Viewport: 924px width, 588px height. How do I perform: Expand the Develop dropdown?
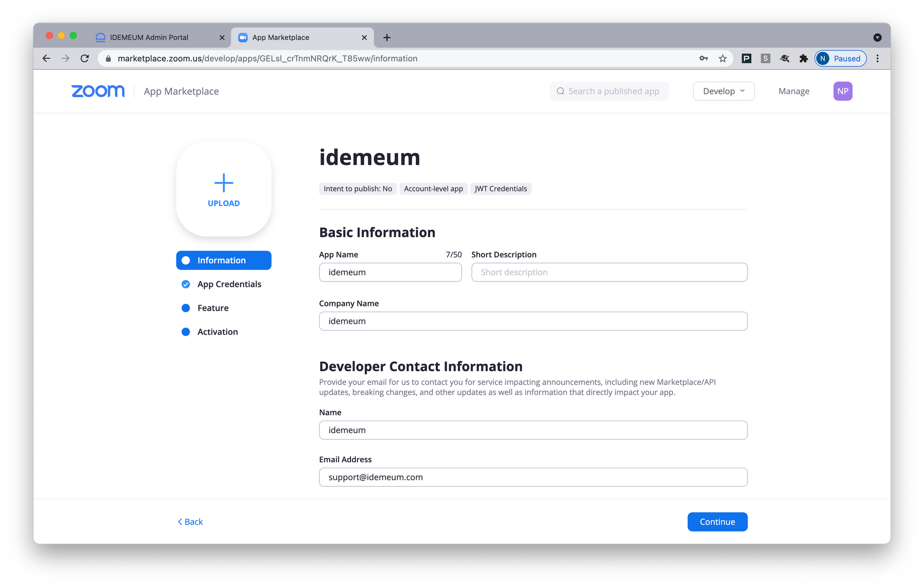click(x=723, y=91)
